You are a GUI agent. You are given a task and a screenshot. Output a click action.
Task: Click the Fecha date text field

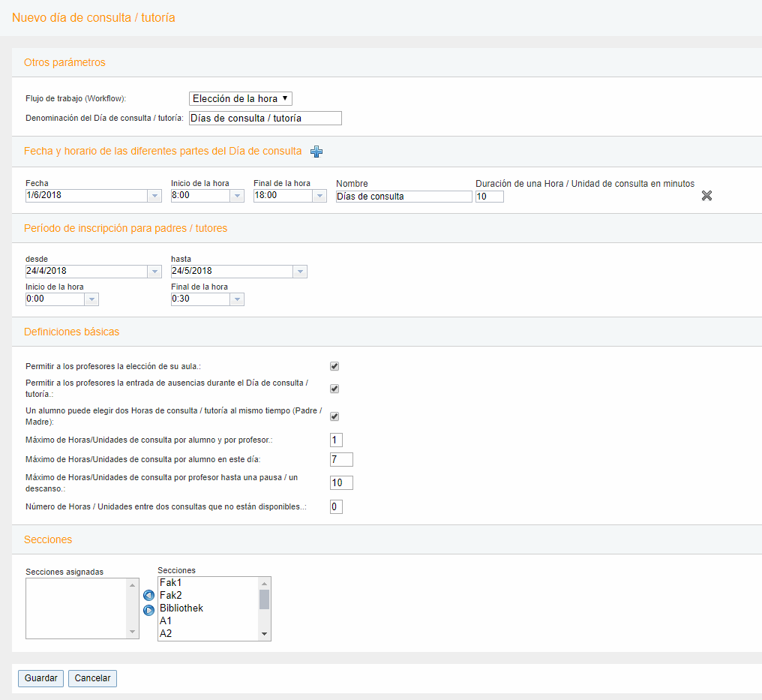(x=86, y=195)
